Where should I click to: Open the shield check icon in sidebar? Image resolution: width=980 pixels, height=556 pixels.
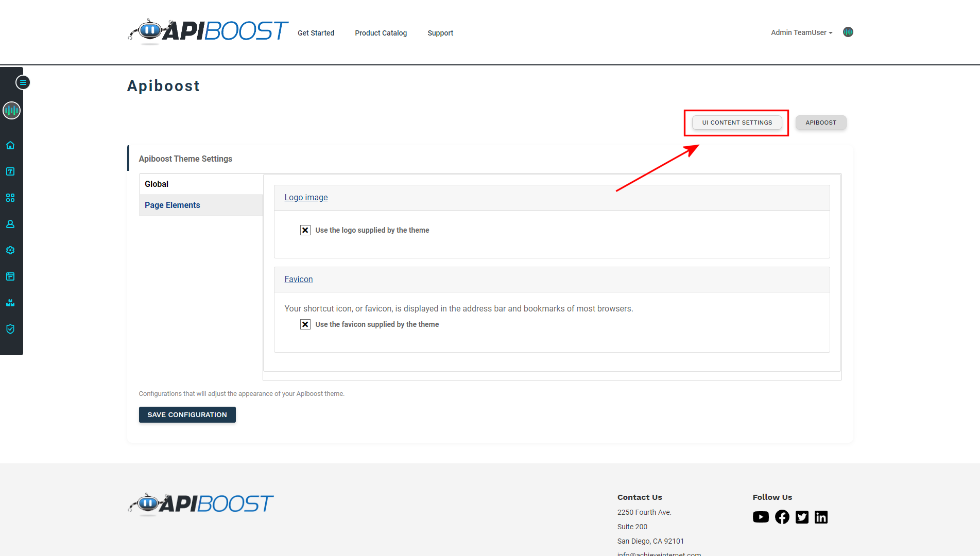coord(10,329)
